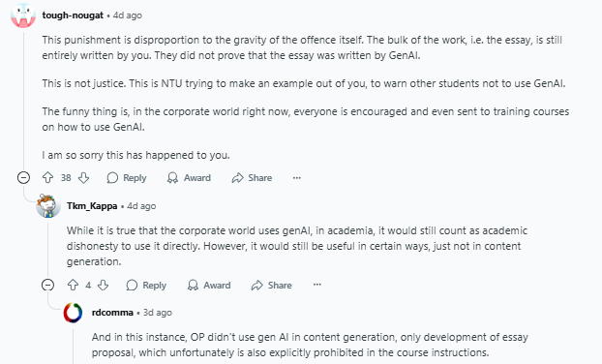Open more options on tough-nougat's comment
Viewport: 602px width, 364px height.
(x=297, y=178)
